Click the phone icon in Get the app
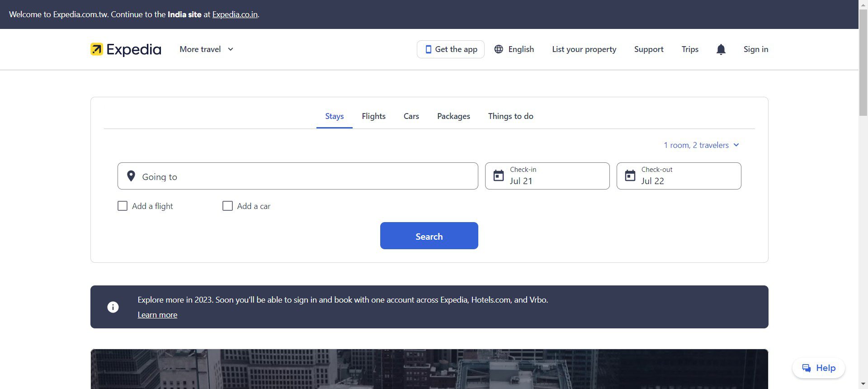868x389 pixels. point(428,49)
